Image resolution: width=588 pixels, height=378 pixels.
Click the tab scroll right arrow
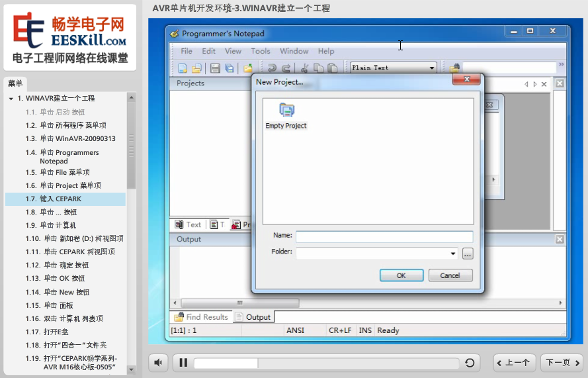point(535,84)
